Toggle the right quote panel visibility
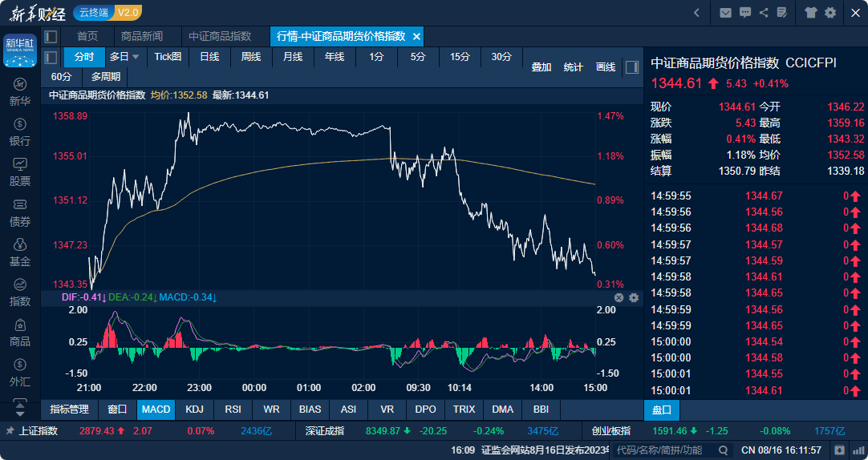The image size is (868, 460). pyautogui.click(x=632, y=67)
